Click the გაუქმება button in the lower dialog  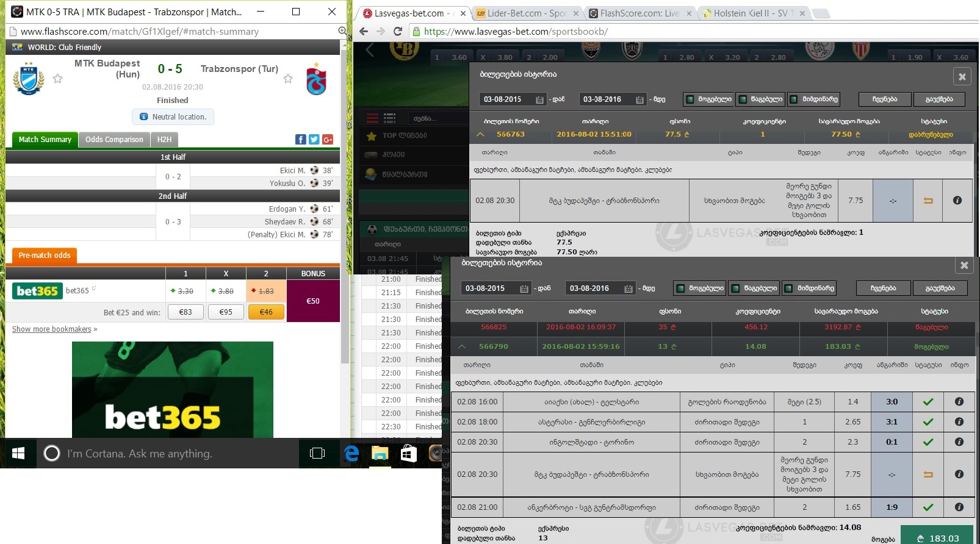[x=940, y=288]
